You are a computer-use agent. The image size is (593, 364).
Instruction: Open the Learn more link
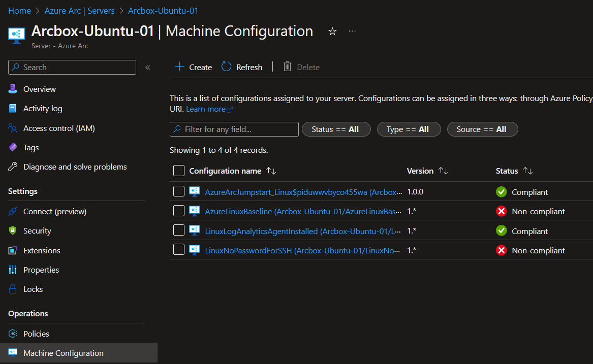[209, 109]
